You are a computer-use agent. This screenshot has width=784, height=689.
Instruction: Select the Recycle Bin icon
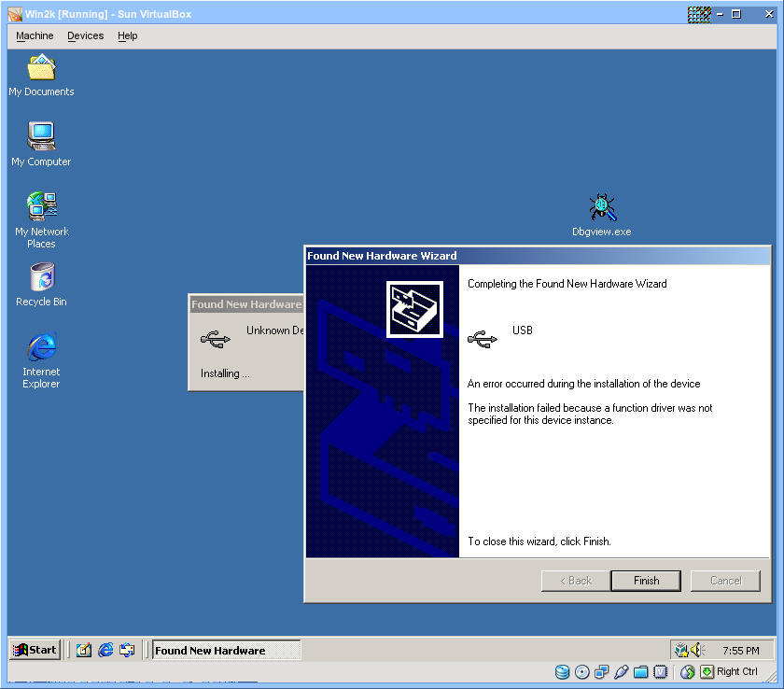point(41,277)
